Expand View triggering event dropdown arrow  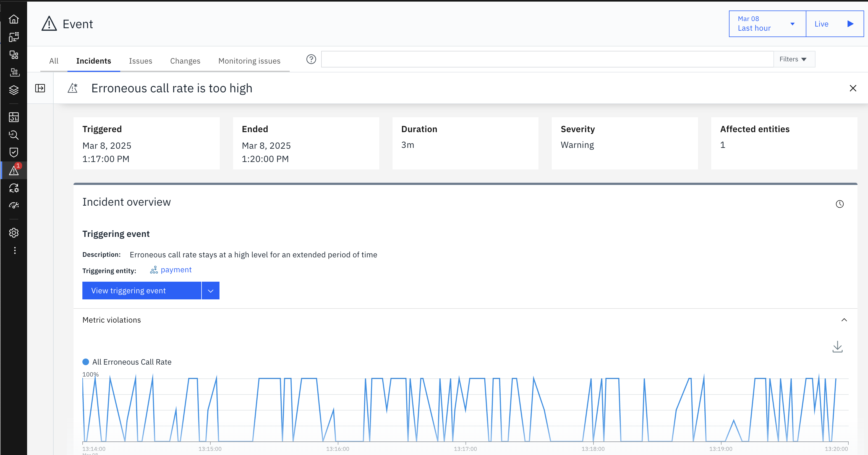click(211, 291)
